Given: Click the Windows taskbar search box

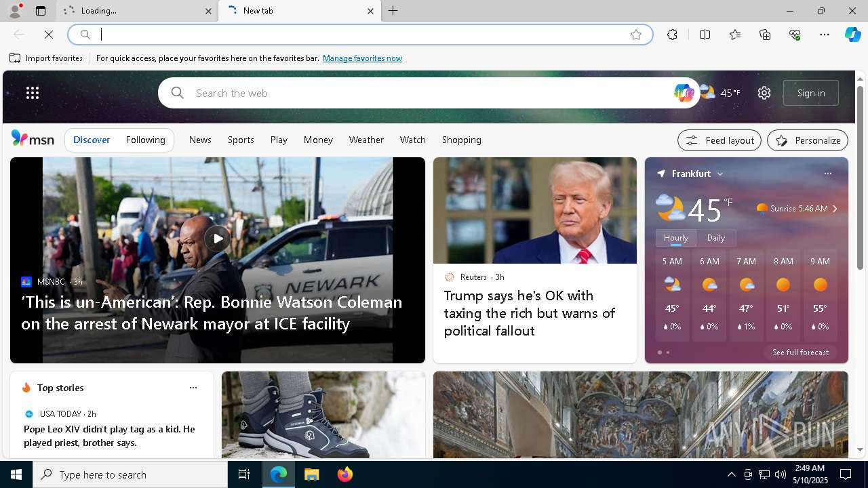Looking at the screenshot, I should (x=130, y=474).
